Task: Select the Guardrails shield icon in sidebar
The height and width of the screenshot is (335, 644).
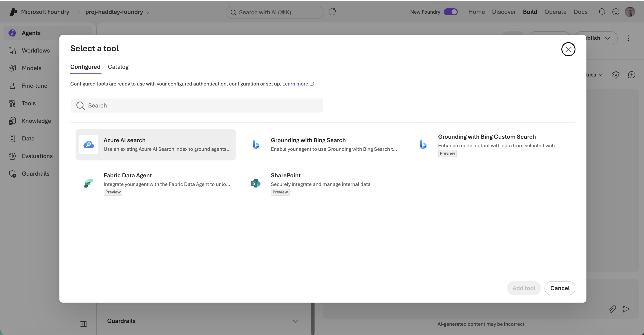Action: click(x=13, y=174)
